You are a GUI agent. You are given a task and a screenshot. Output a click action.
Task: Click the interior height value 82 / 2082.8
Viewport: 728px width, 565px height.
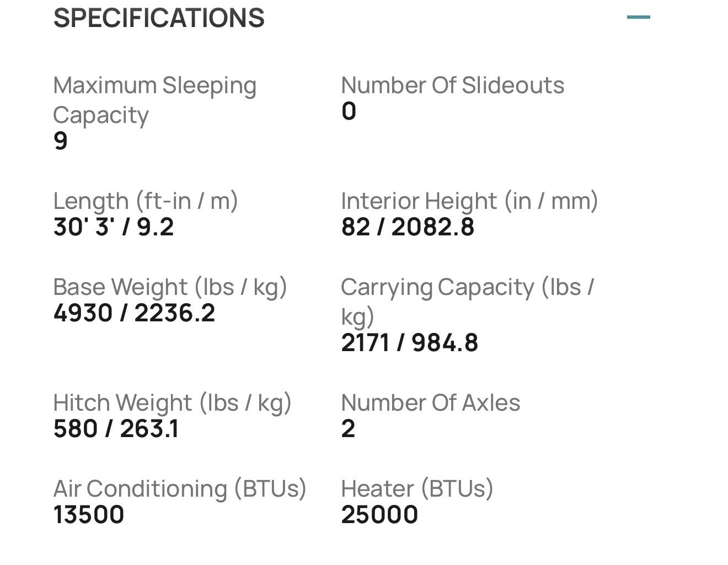(408, 227)
